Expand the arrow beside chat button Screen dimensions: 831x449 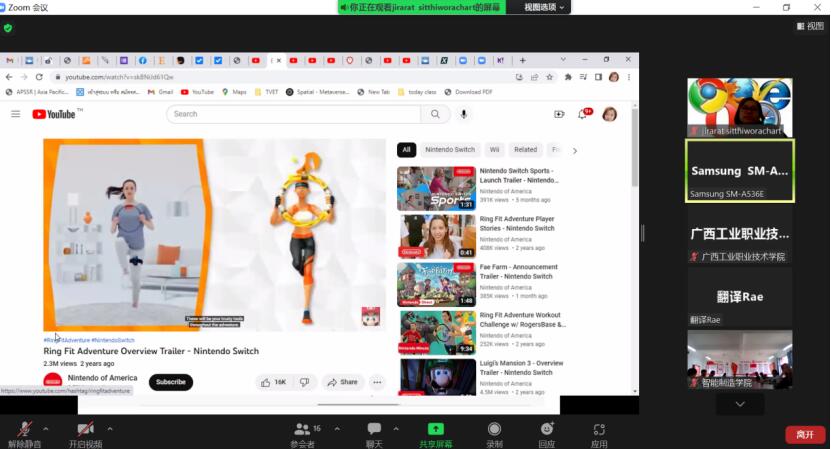coord(396,428)
